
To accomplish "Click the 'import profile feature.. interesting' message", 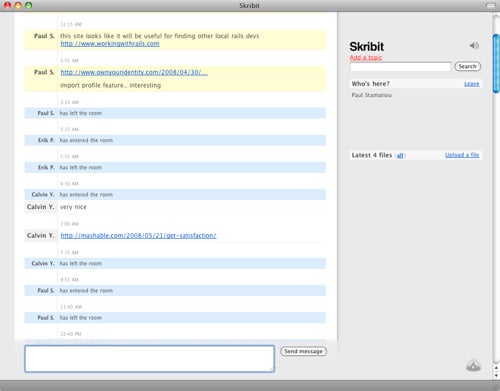I will coord(110,85).
